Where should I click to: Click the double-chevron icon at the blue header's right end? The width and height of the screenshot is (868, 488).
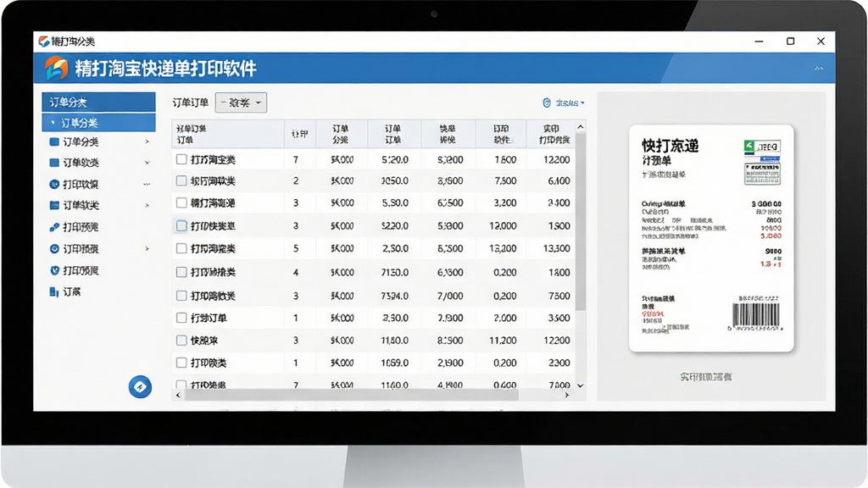tap(819, 68)
